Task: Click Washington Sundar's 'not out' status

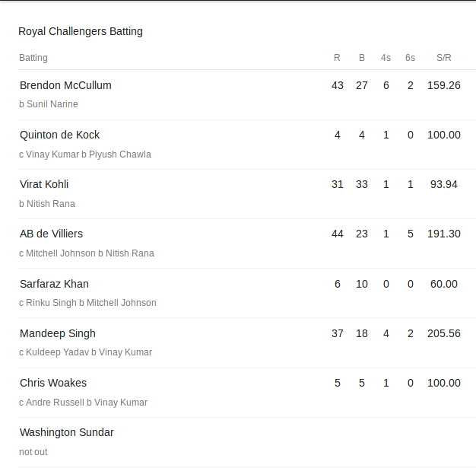Action: (33, 452)
